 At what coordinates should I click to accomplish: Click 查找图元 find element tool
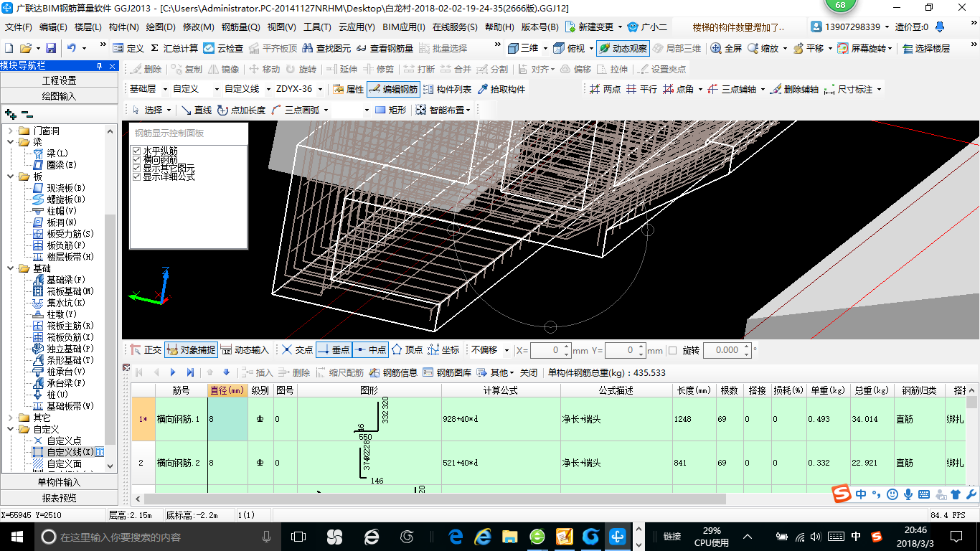pyautogui.click(x=326, y=48)
